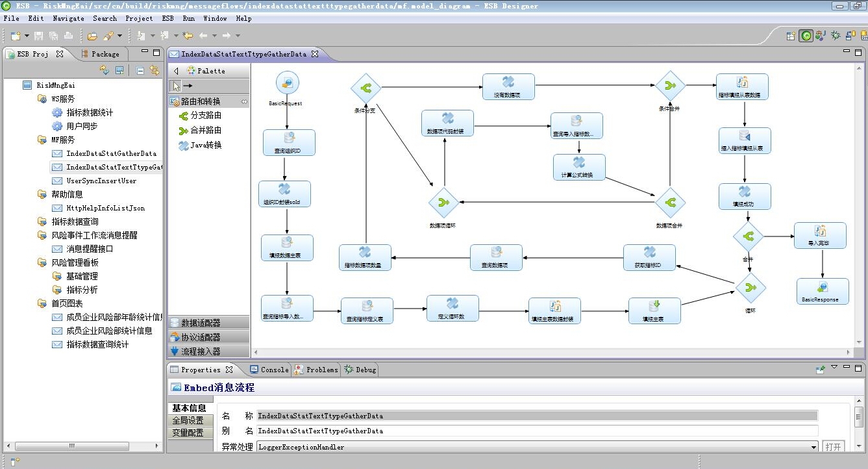
Task: Select the 没有数据项 node
Action: pos(508,86)
